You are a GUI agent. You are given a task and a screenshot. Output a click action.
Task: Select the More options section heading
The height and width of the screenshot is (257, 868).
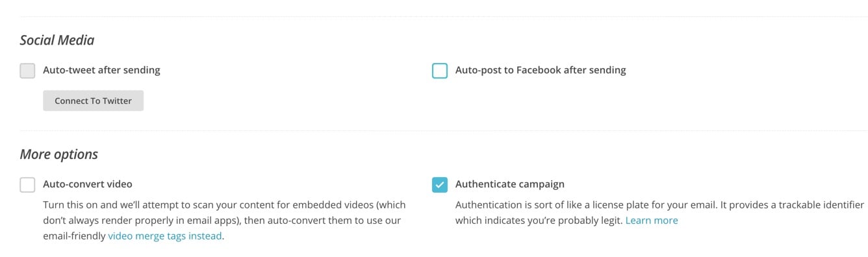point(59,154)
